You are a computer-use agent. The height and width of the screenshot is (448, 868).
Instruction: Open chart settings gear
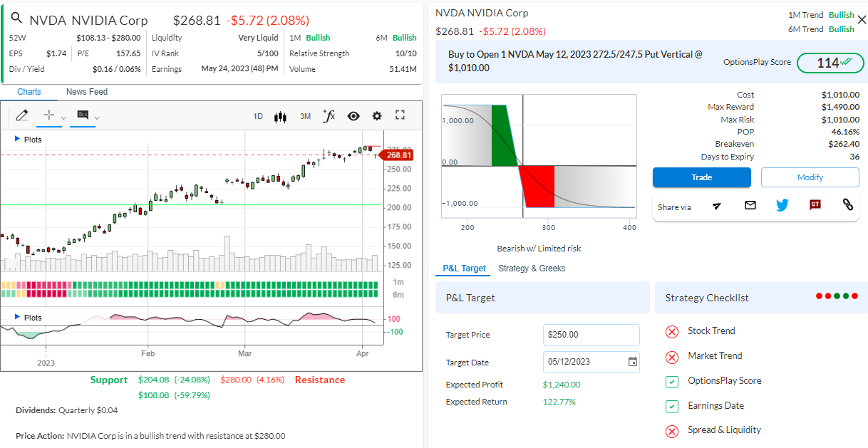tap(377, 116)
